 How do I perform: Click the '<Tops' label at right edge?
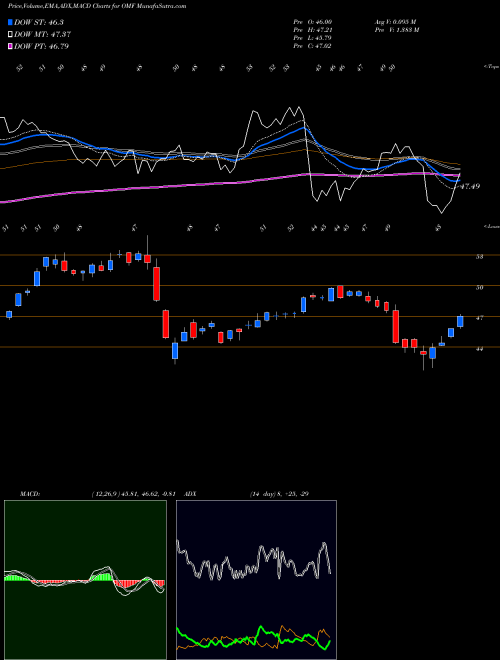[491, 67]
